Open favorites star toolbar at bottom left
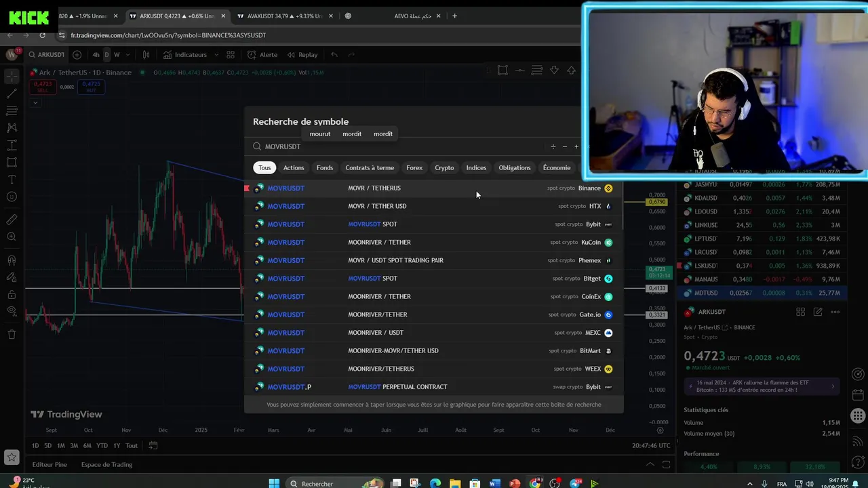Screen dimensions: 868x488 [12, 457]
